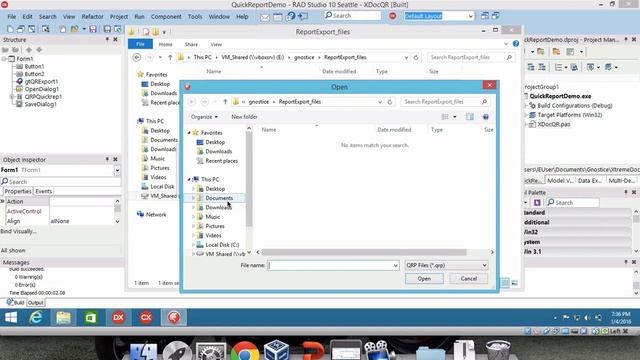
Task: Click the Save icon in RAD Studio toolbar
Action: coord(93,29)
